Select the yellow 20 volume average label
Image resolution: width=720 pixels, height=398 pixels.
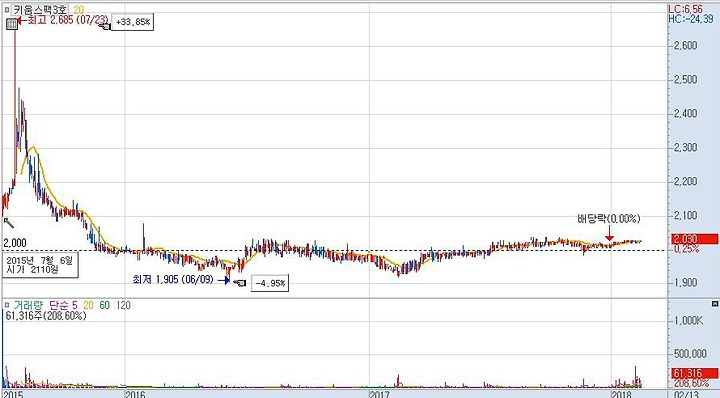tap(88, 305)
